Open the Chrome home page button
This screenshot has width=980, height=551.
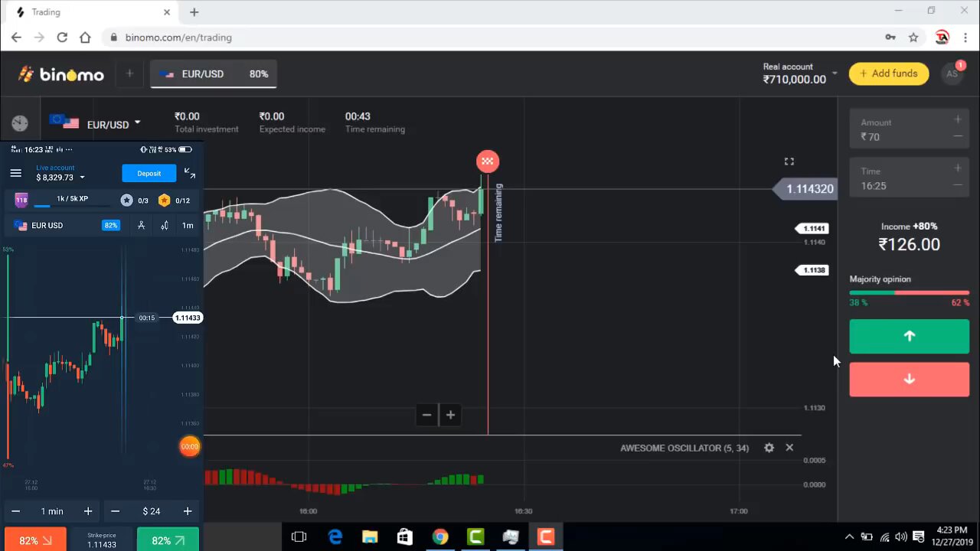[85, 37]
